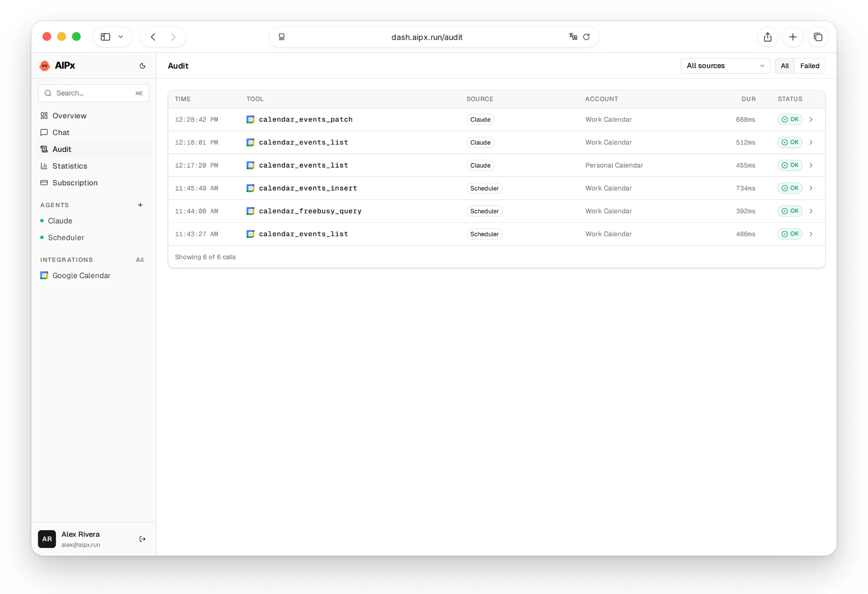868x594 pixels.
Task: Click the Claude source tag at 12:28:42 PM
Action: click(x=480, y=119)
